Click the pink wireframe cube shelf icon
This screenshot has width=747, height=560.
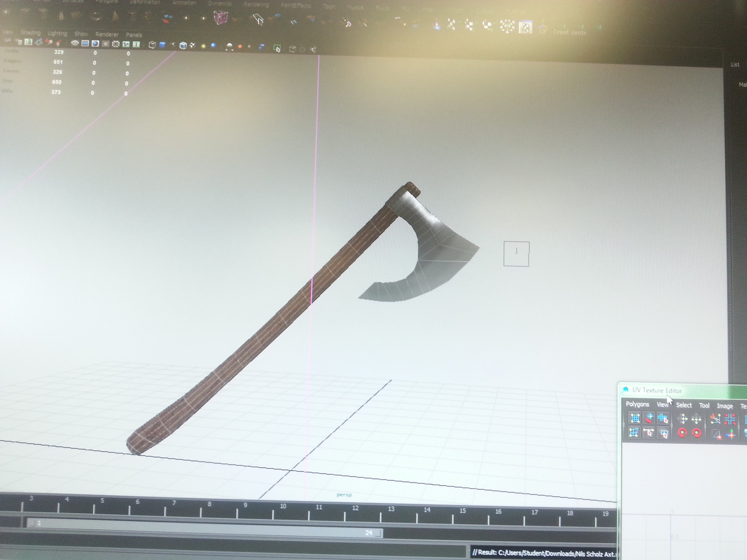221,18
